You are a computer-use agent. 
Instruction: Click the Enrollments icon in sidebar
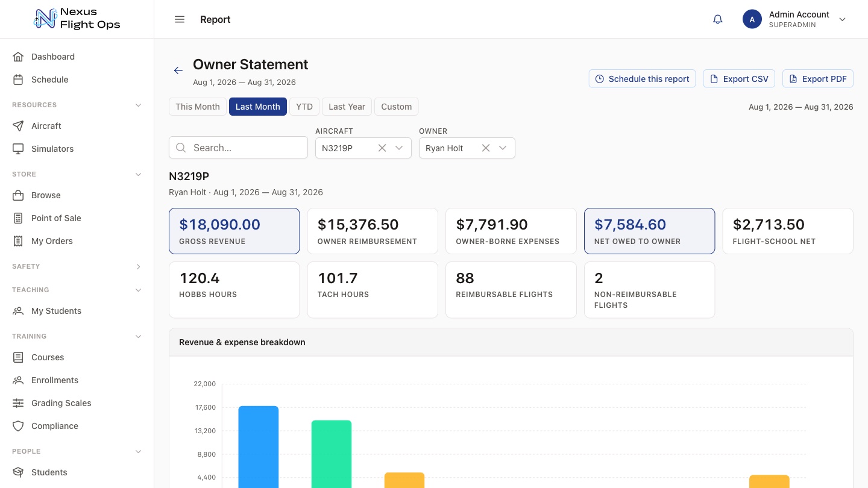click(x=19, y=380)
